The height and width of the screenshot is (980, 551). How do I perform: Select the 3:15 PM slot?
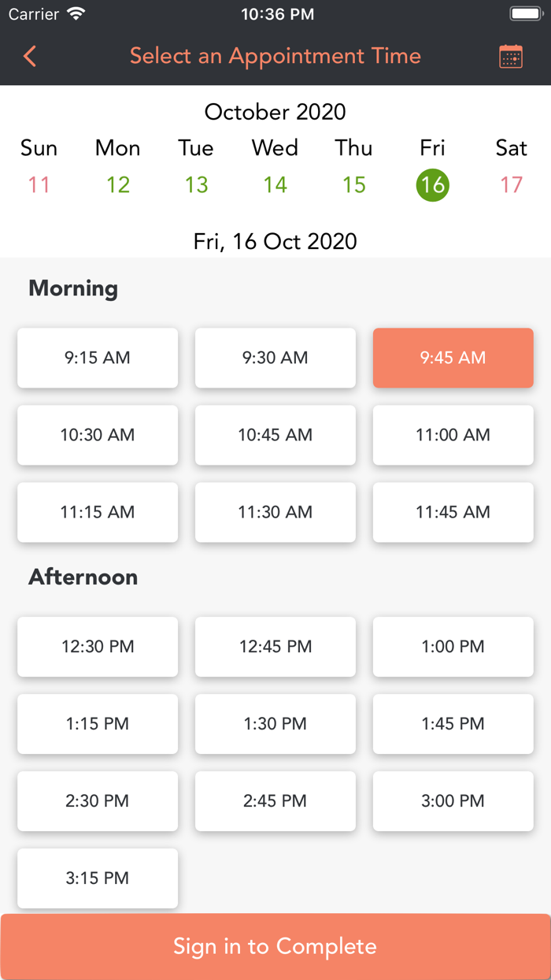[x=98, y=878]
